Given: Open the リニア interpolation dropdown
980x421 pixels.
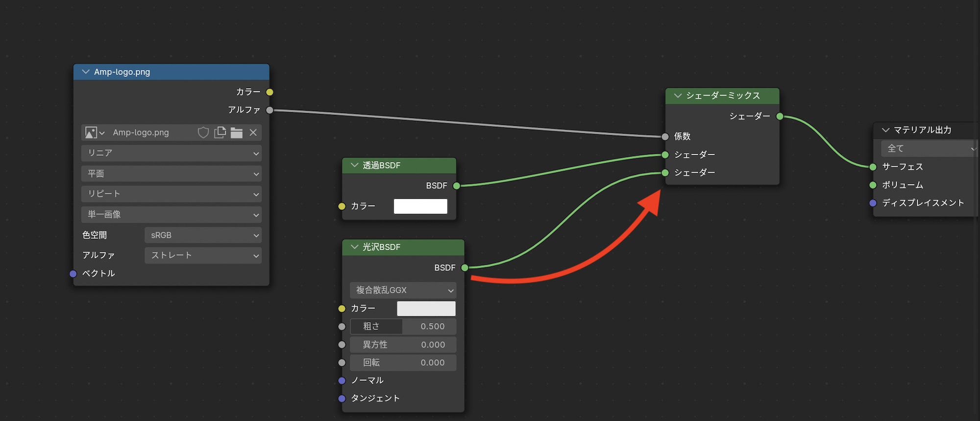Looking at the screenshot, I should tap(171, 153).
